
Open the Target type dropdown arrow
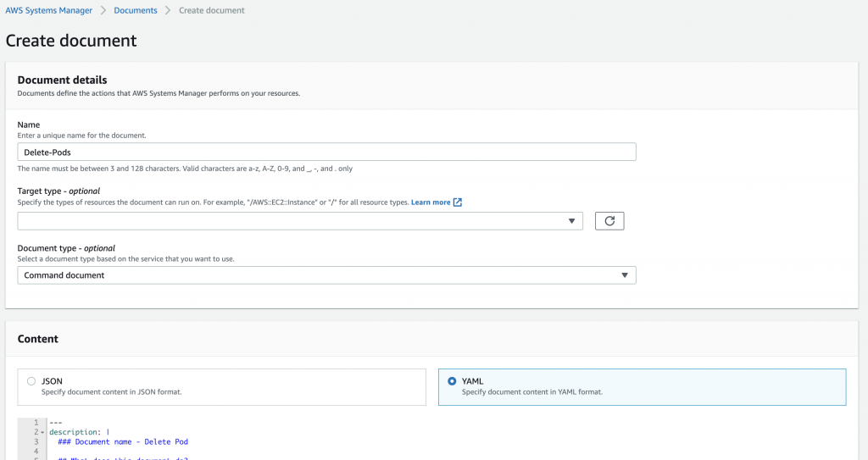pyautogui.click(x=571, y=221)
